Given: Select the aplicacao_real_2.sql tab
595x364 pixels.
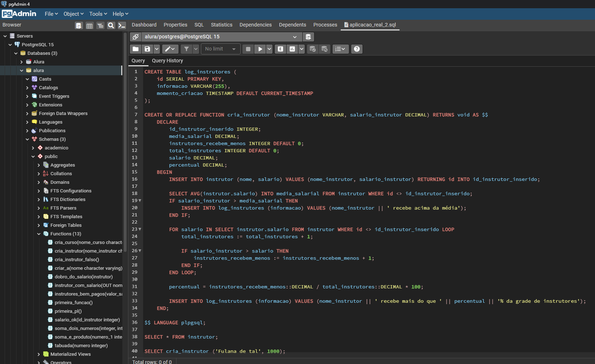Looking at the screenshot, I should tap(369, 25).
